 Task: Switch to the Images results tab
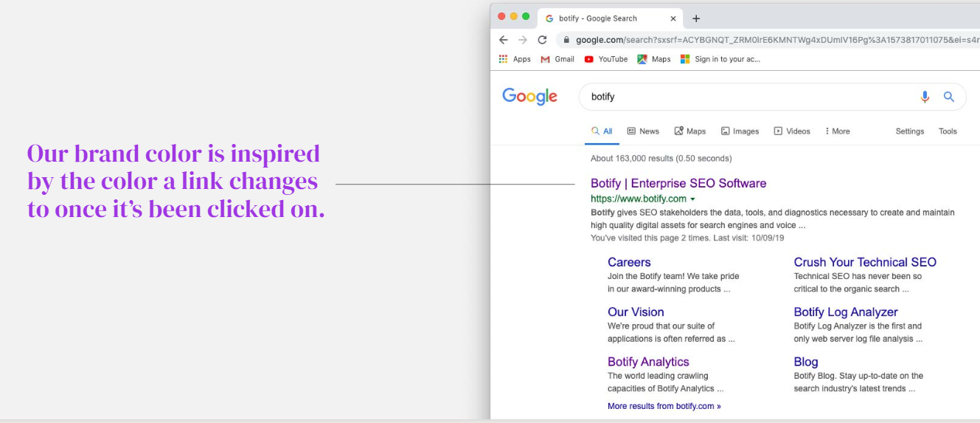click(x=740, y=131)
